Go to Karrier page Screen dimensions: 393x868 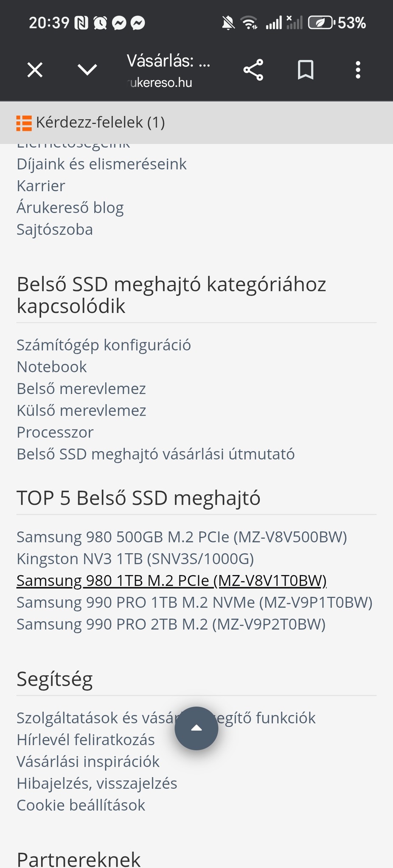[41, 186]
